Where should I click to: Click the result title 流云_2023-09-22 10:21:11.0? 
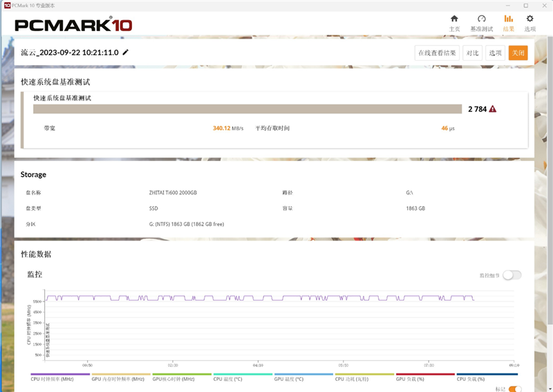click(x=70, y=53)
